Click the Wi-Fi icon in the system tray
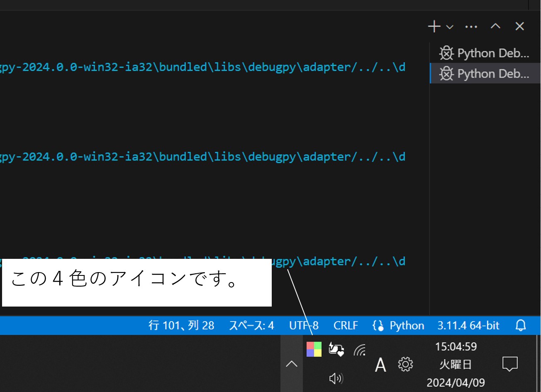This screenshot has height=392, width=541. [359, 350]
